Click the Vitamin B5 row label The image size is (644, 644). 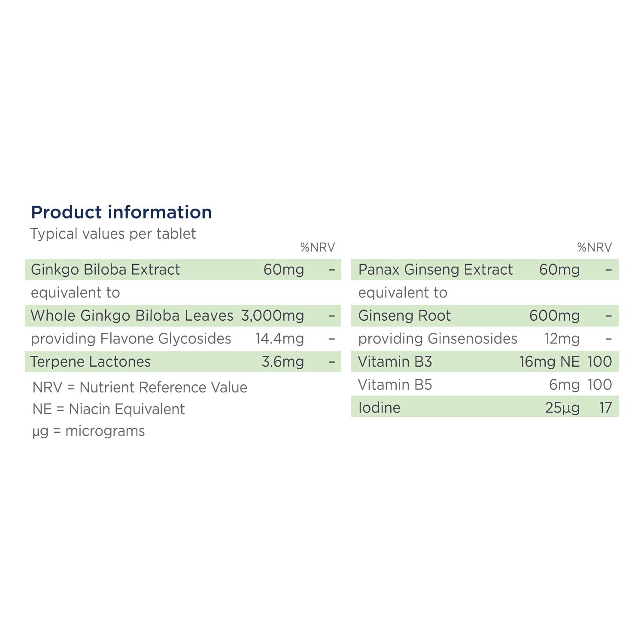pos(395,385)
